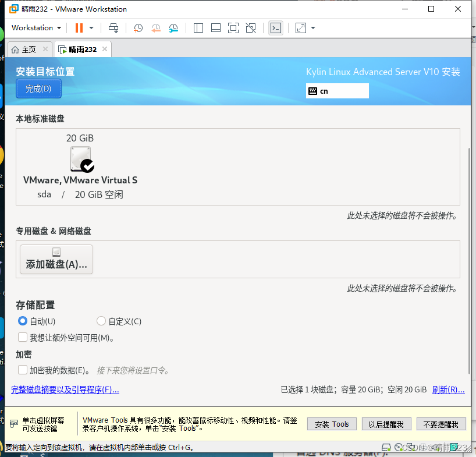Click the stretch guest display icon
476x457 pixels.
point(300,28)
